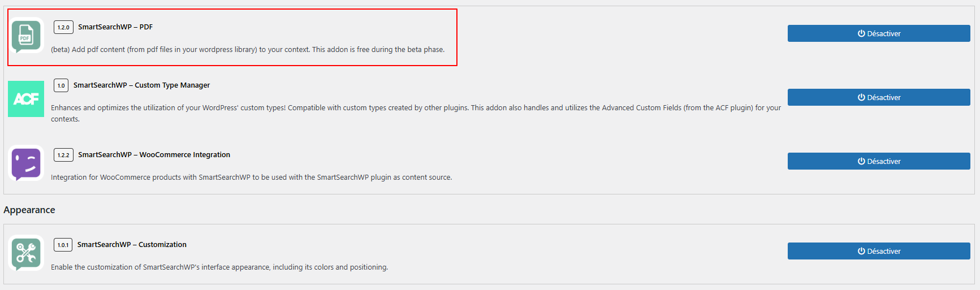Screen dimensions: 980x290
Task: Click the green ACF Custom Type Manager icon
Action: click(26, 99)
